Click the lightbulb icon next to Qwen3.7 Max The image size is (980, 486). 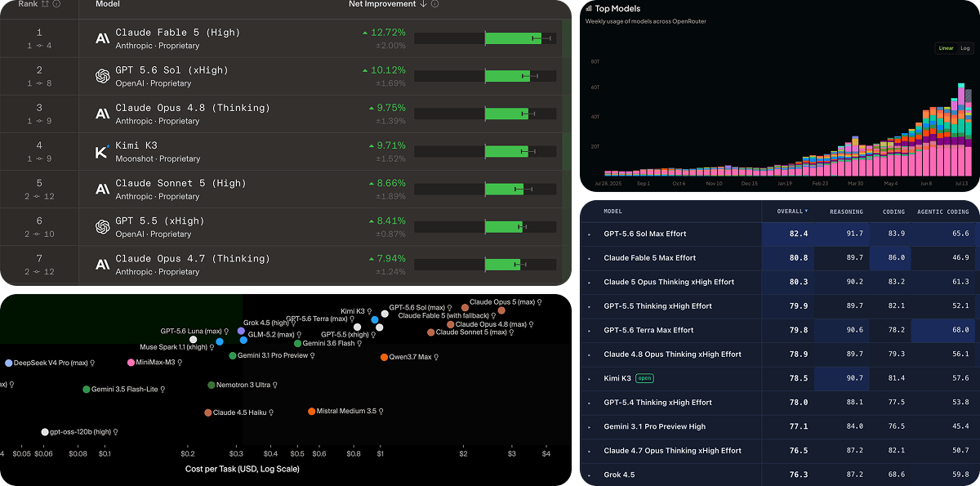[436, 358]
